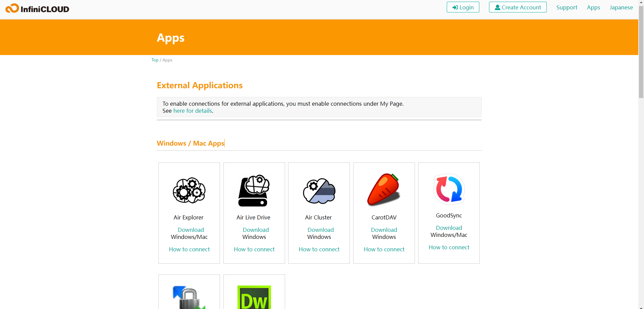Click the Air Live Drive disk icon
The width and height of the screenshot is (644, 309).
(254, 190)
